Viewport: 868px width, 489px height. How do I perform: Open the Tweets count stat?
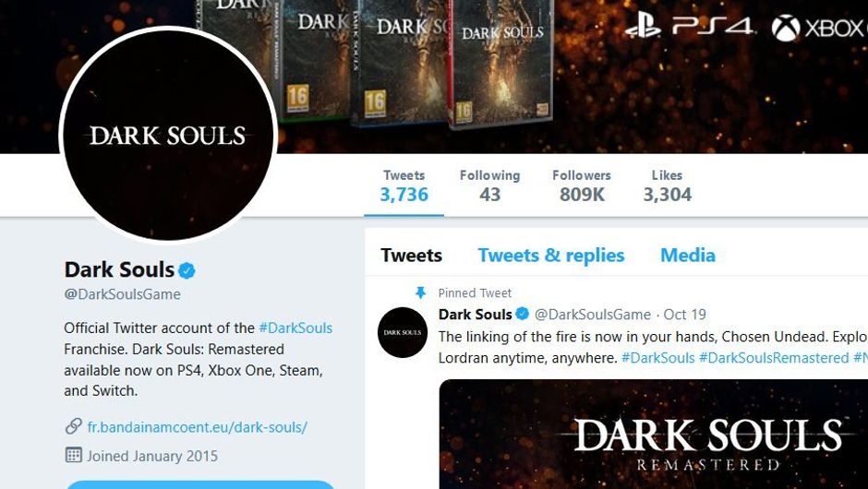pos(404,185)
